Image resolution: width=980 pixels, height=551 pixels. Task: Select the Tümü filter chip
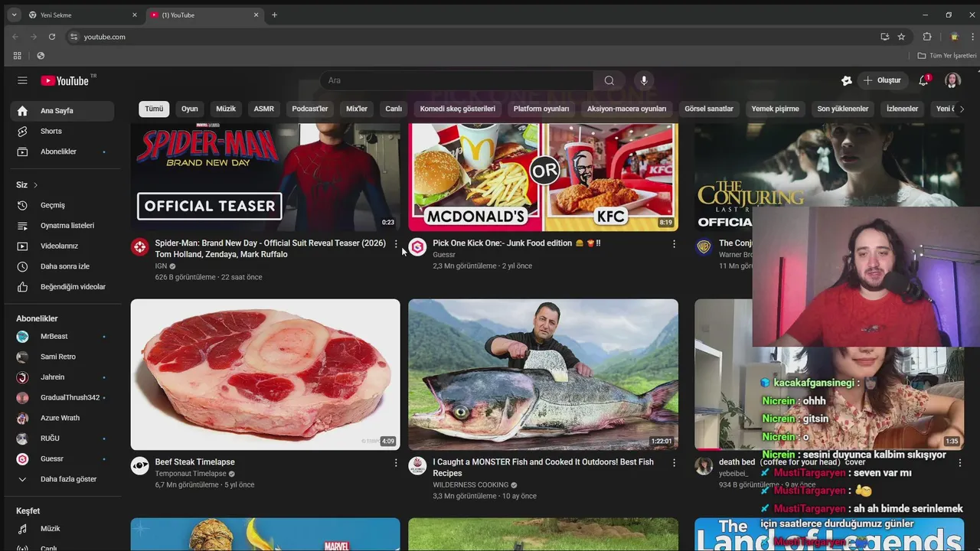coord(154,109)
